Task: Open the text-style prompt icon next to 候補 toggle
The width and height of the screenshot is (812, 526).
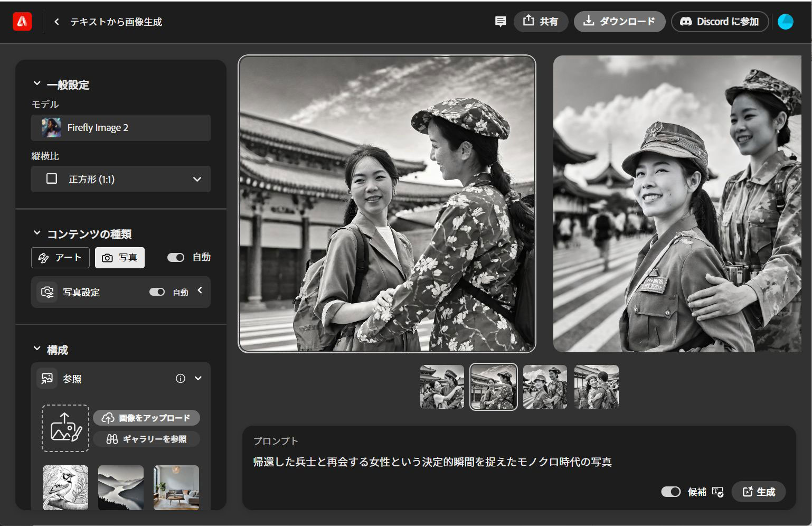Action: [717, 492]
